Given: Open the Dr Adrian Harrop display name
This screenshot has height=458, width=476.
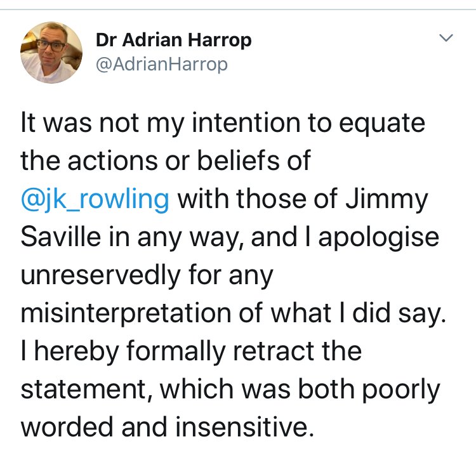Looking at the screenshot, I should coord(174,41).
